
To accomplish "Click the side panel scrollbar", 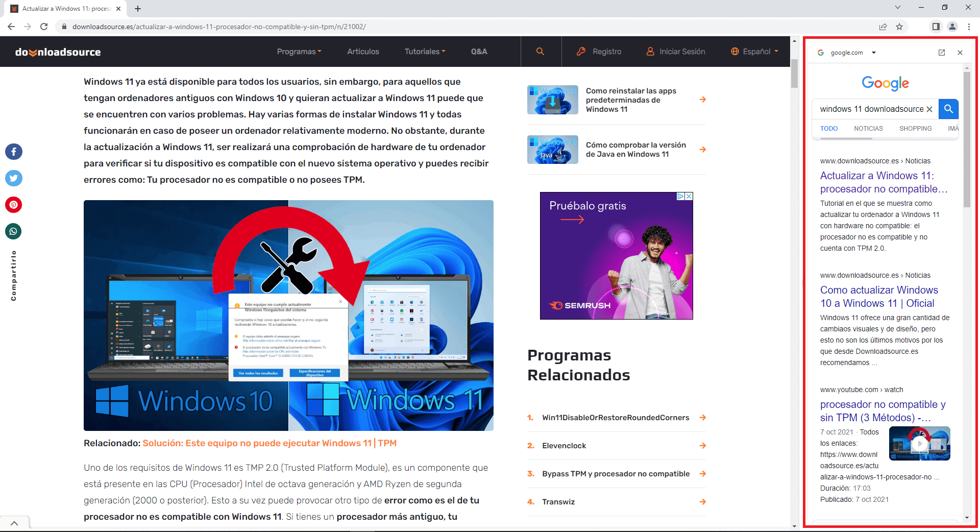I will pos(967,139).
